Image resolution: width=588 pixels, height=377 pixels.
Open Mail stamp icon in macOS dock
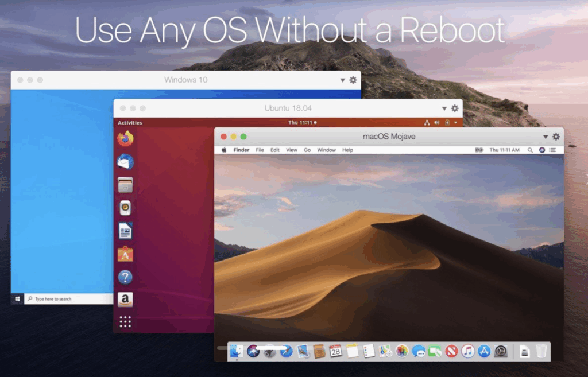pyautogui.click(x=303, y=352)
